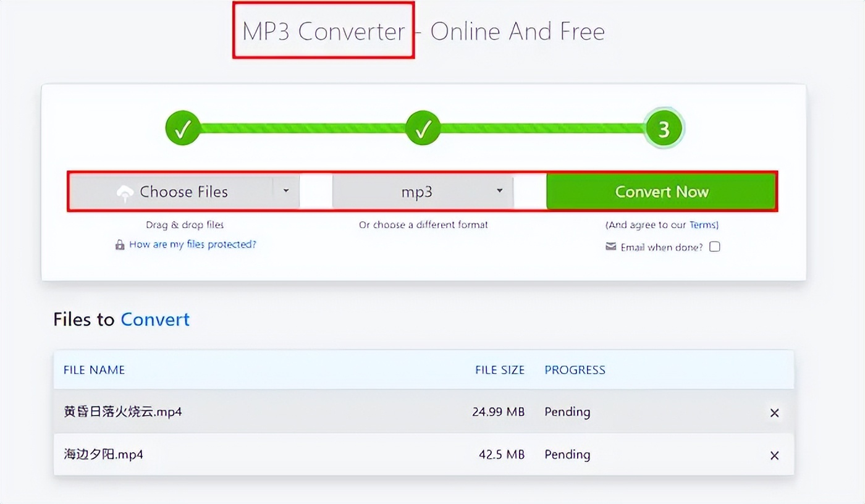Click the FILE SIZE column header
Viewport: 865px width, 504px height.
coord(499,370)
